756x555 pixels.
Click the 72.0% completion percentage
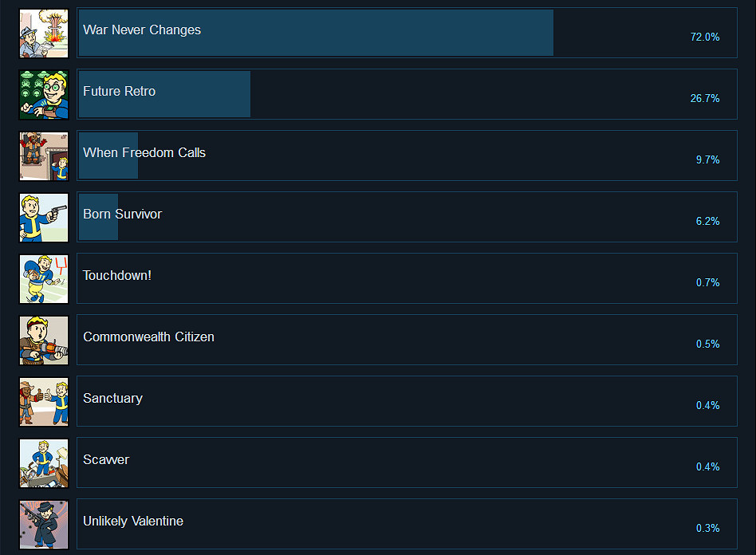point(705,37)
